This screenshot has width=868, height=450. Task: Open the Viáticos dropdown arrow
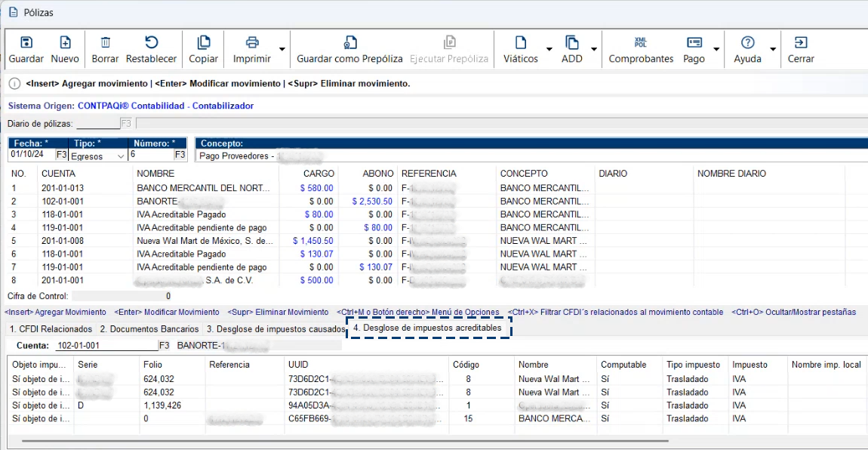(x=549, y=50)
